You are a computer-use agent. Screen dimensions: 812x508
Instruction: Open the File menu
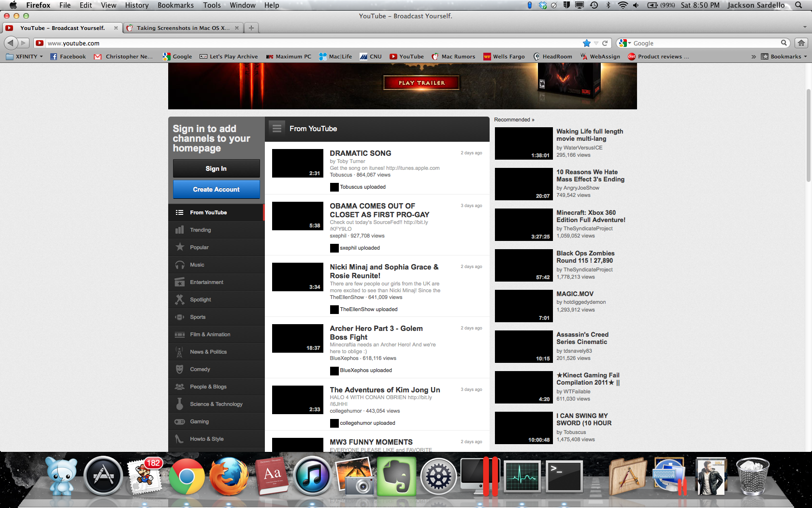point(65,5)
